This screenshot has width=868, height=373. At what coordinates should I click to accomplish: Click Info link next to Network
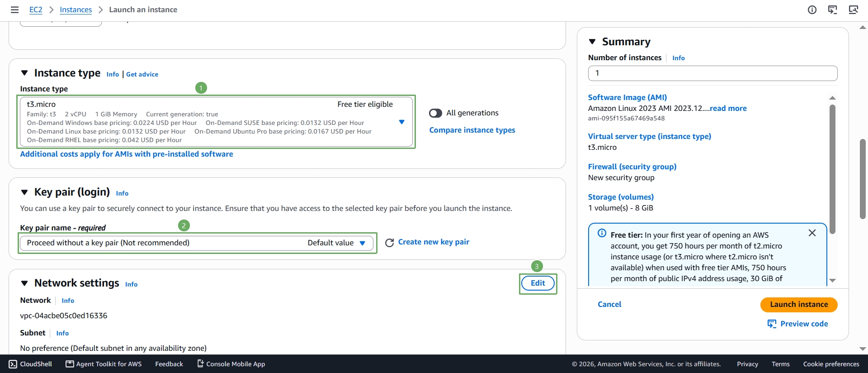pyautogui.click(x=68, y=301)
